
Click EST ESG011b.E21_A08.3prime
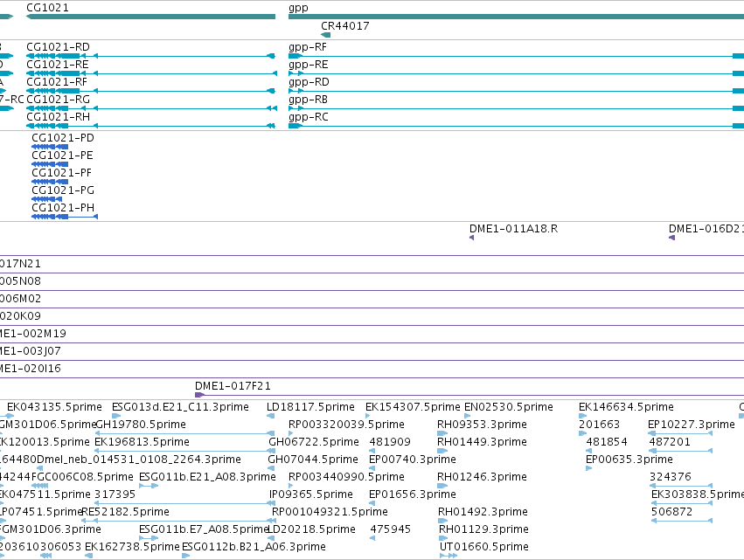(x=207, y=477)
